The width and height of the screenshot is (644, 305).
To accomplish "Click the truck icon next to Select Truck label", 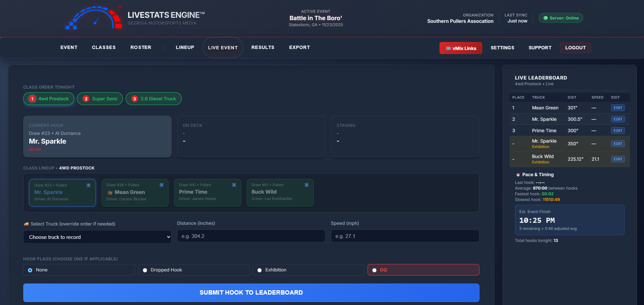I will tap(26, 224).
